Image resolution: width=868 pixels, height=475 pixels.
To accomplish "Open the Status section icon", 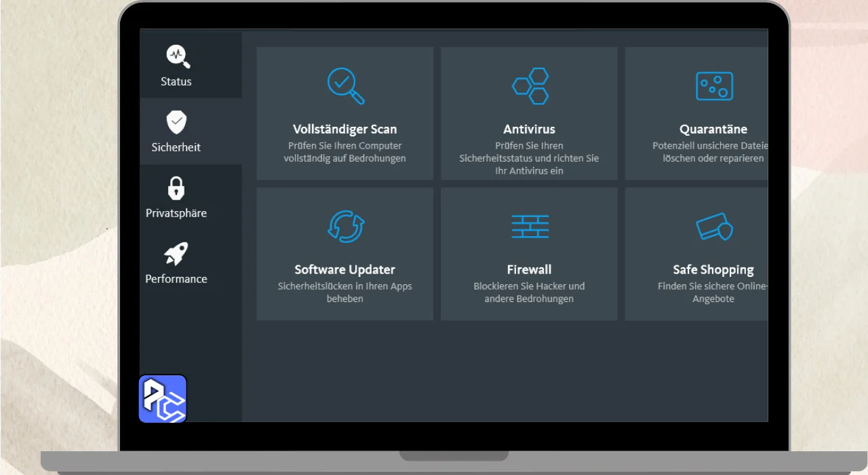I will coord(178,57).
